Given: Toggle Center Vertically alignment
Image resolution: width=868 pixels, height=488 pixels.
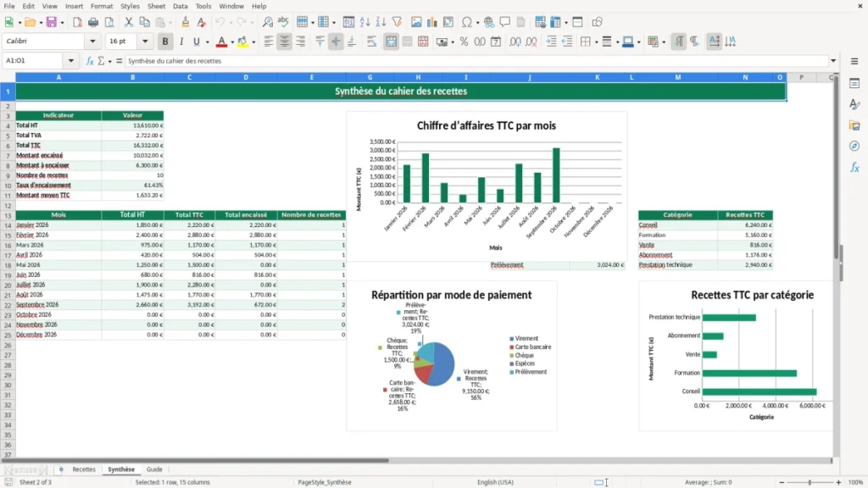Looking at the screenshot, I should pos(336,42).
